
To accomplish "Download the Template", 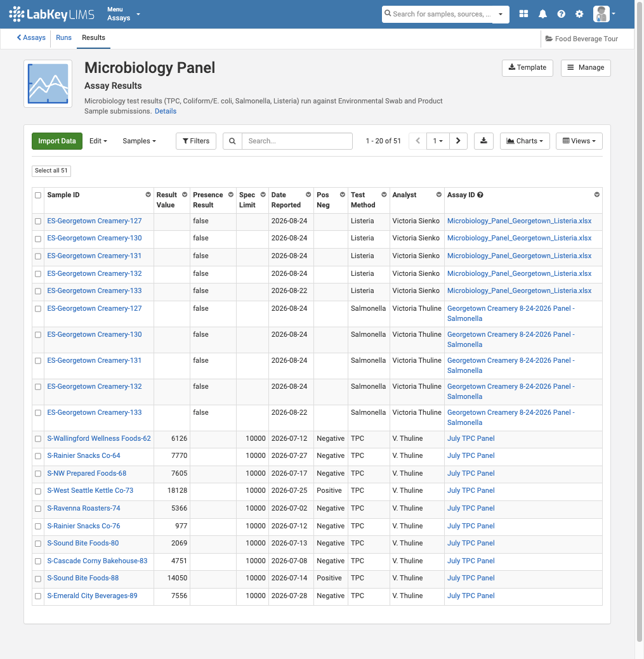I will click(527, 68).
